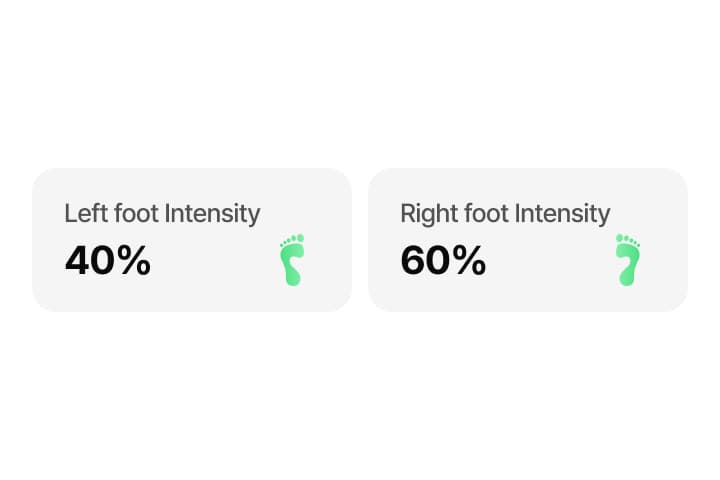720x480 pixels.
Task: Click the 40% intensity value
Action: click(108, 261)
